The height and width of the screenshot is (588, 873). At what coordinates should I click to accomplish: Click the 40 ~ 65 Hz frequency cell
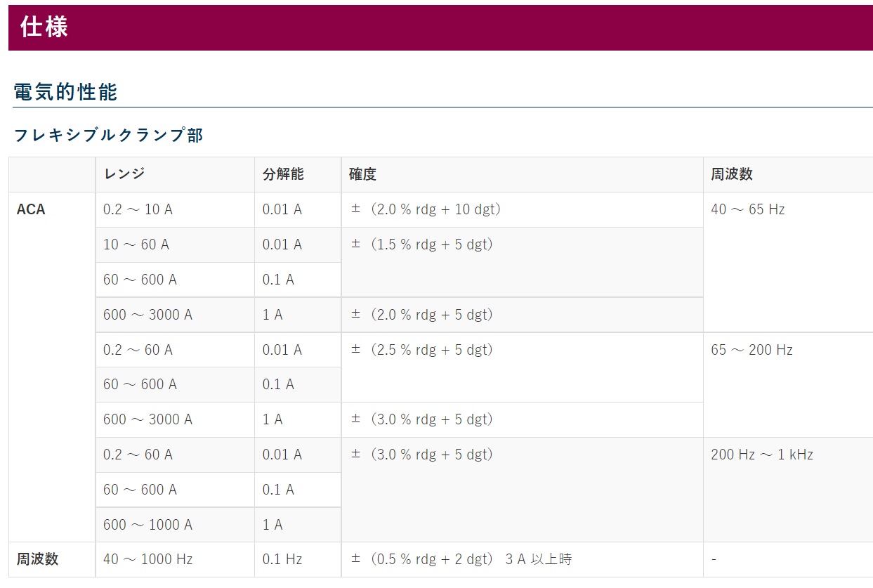(788, 262)
